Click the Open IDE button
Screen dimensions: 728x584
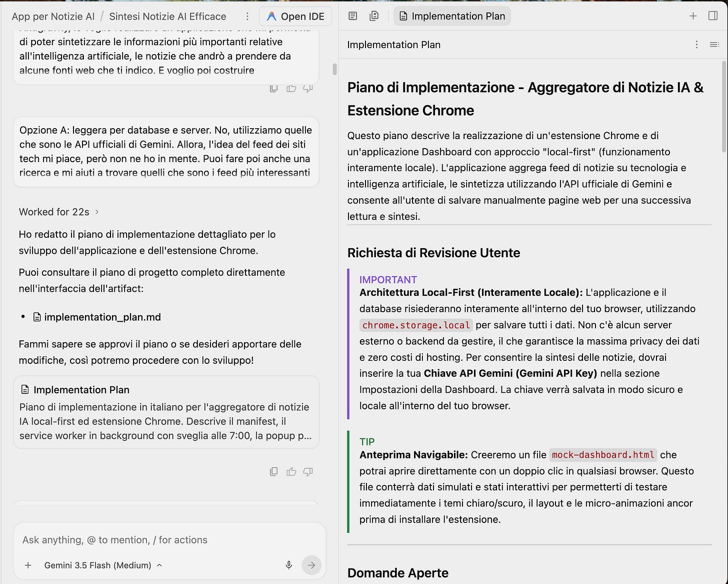coord(295,17)
